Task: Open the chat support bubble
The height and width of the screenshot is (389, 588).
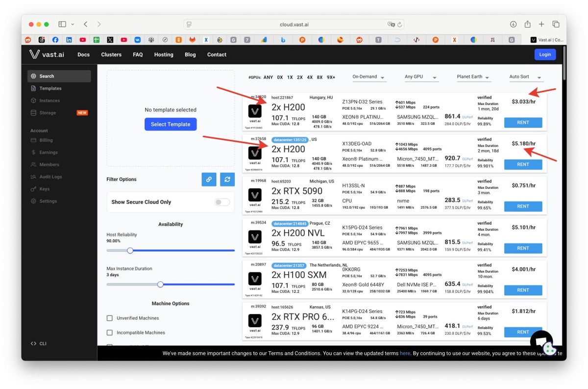Action: pyautogui.click(x=541, y=342)
